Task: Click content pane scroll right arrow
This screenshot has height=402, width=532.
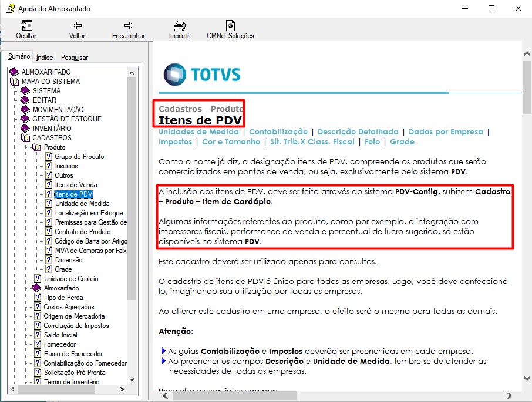Action: tap(509, 396)
